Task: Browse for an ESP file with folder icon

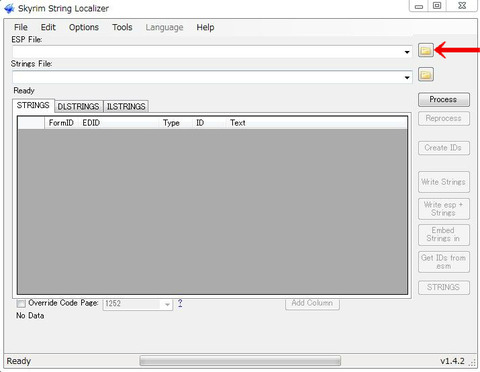Action: [x=426, y=50]
